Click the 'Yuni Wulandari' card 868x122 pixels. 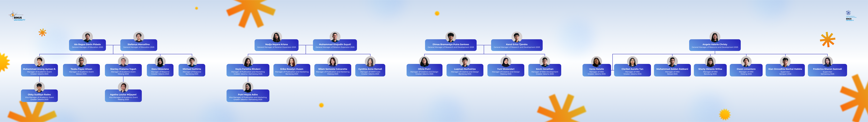pyautogui.click(x=506, y=70)
